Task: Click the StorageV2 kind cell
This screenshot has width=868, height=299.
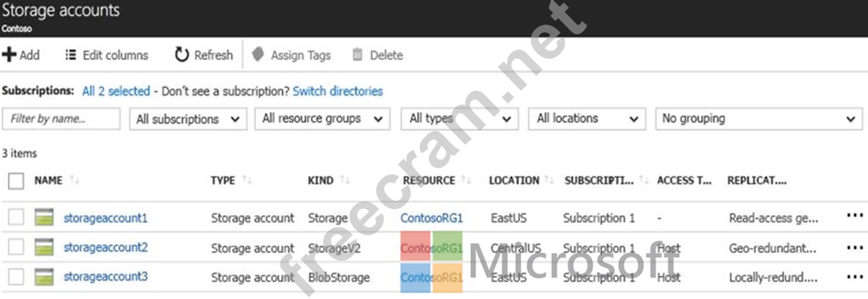Action: [x=335, y=248]
